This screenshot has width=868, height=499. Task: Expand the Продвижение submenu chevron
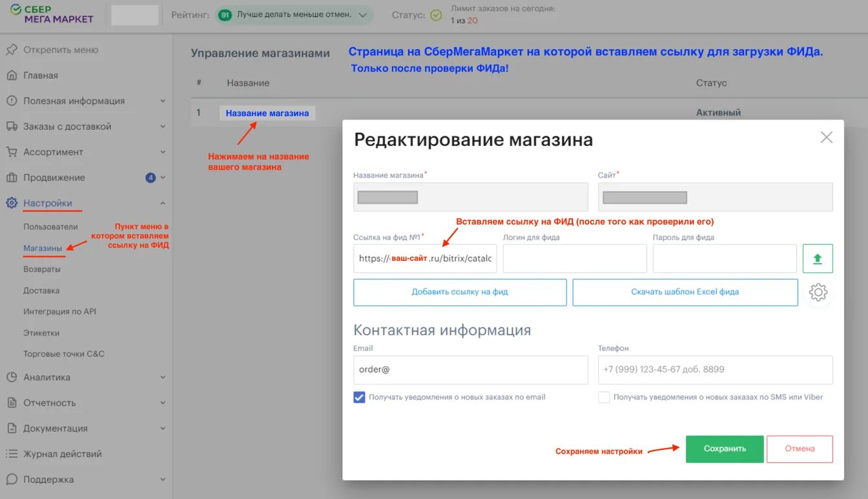(163, 178)
